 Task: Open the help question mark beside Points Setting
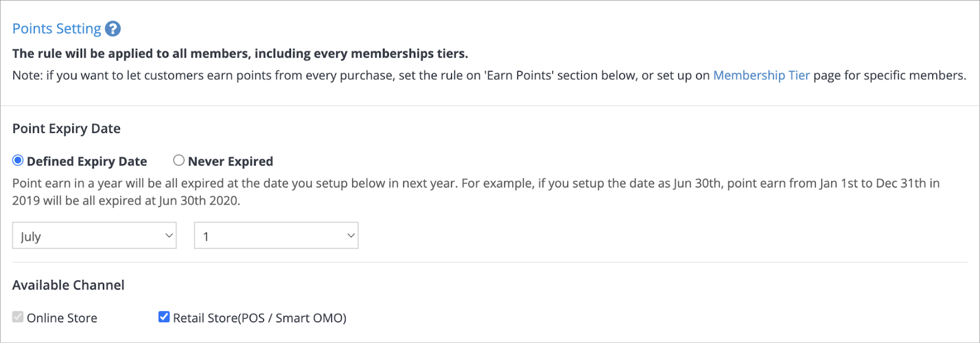point(113,29)
